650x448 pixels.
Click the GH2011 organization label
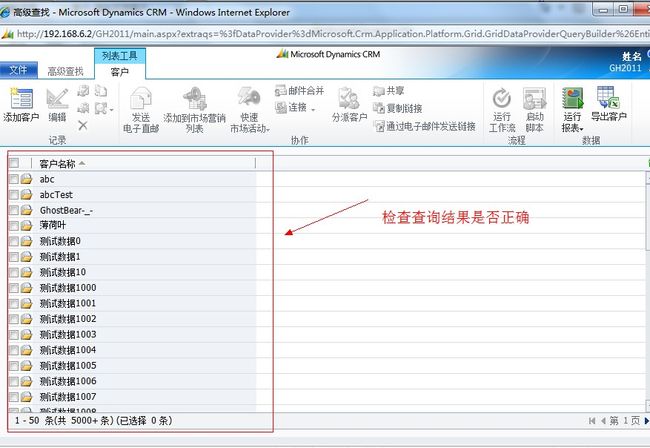click(625, 68)
